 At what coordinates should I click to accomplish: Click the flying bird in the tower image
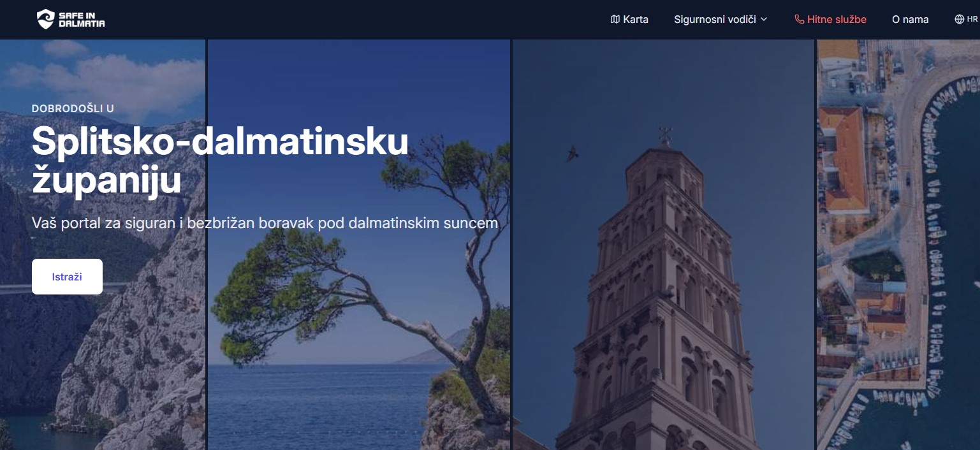coord(573,153)
